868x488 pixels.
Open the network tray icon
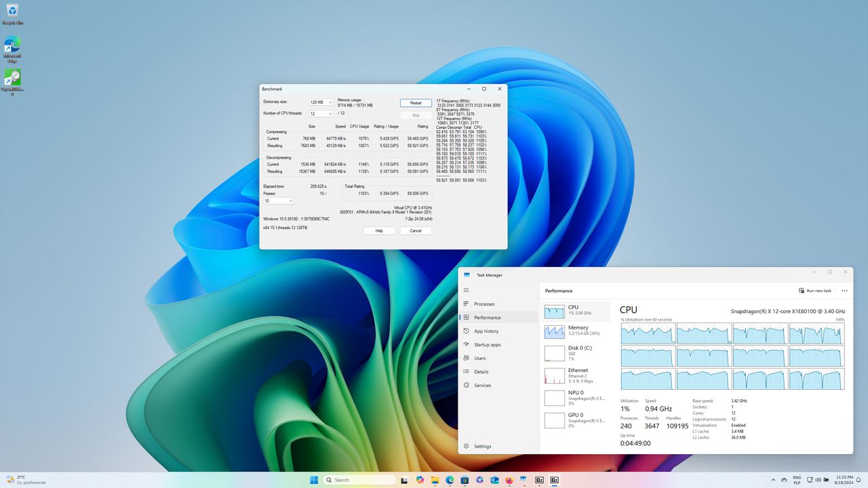point(810,480)
